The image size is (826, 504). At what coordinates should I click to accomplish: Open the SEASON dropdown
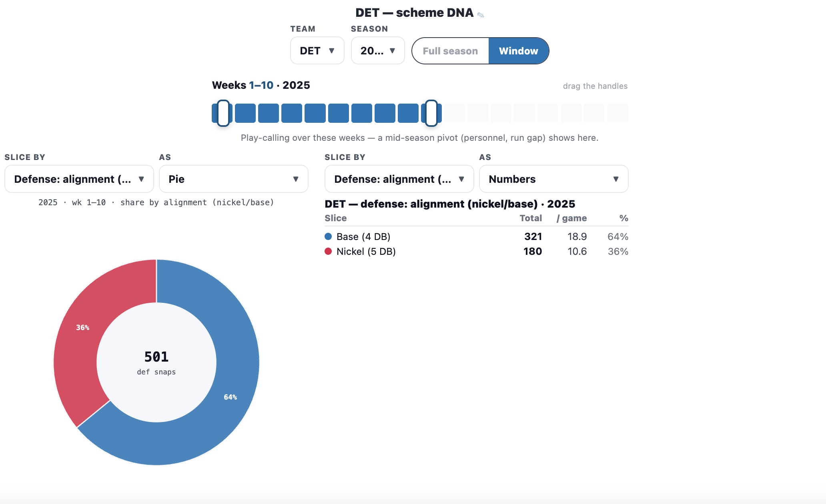pyautogui.click(x=378, y=51)
